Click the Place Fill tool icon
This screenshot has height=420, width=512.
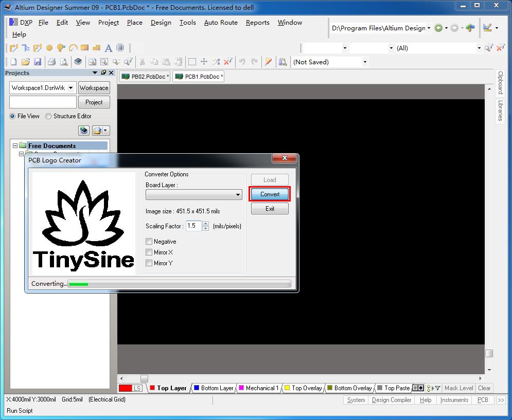pos(84,48)
